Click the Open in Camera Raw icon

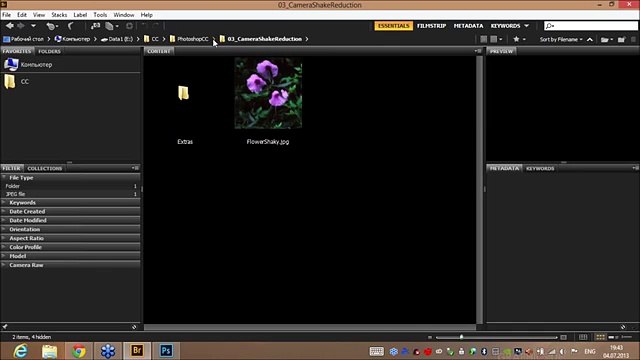coord(129,26)
